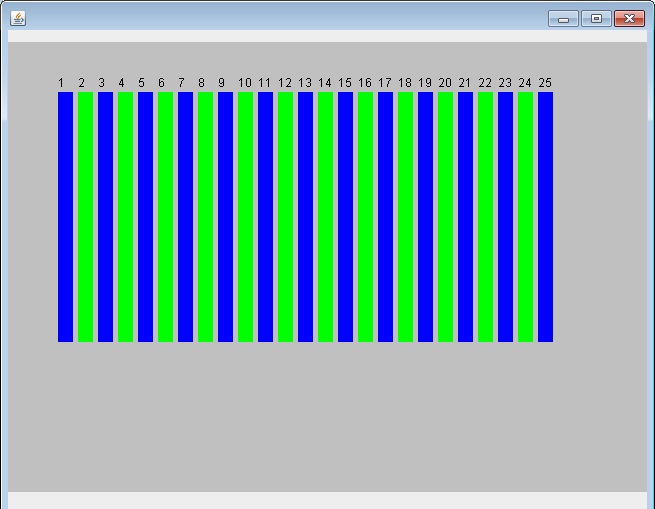Choose the green bar numbered 16
This screenshot has width=655, height=509.
tap(365, 216)
